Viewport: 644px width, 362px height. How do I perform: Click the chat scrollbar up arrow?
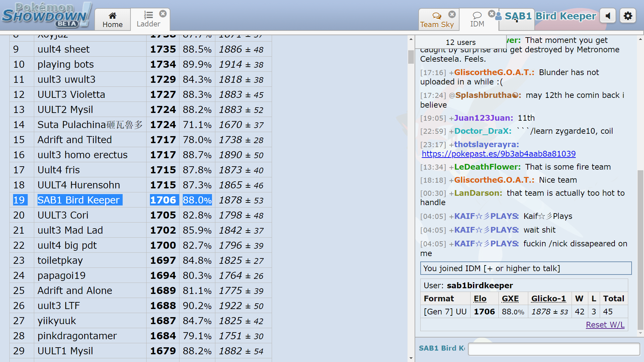pyautogui.click(x=640, y=39)
